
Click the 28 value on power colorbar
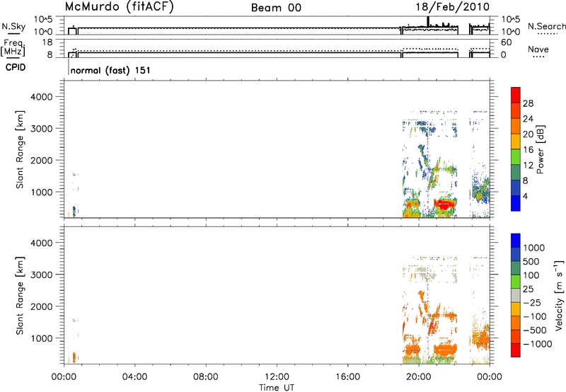[528, 103]
